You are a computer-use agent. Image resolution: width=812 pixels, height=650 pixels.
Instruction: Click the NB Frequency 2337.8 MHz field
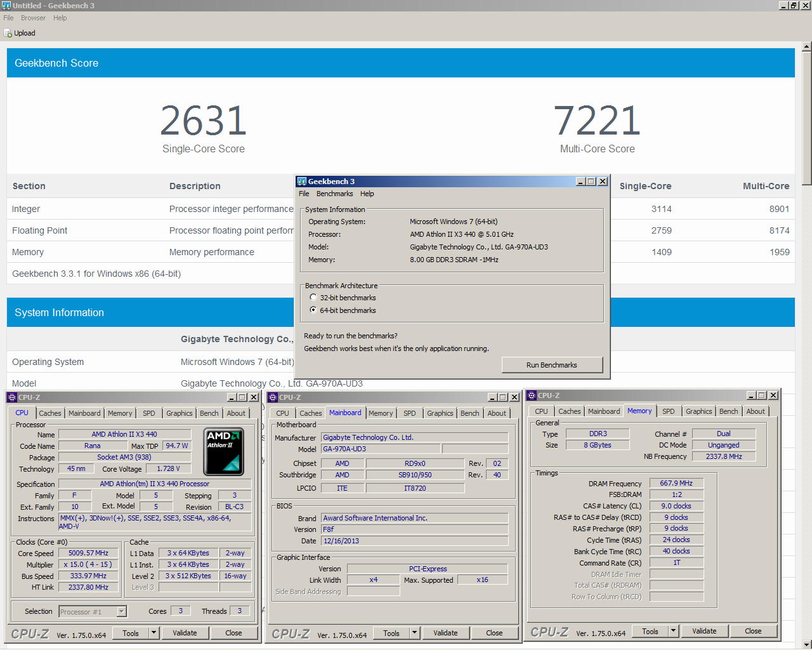coord(724,456)
